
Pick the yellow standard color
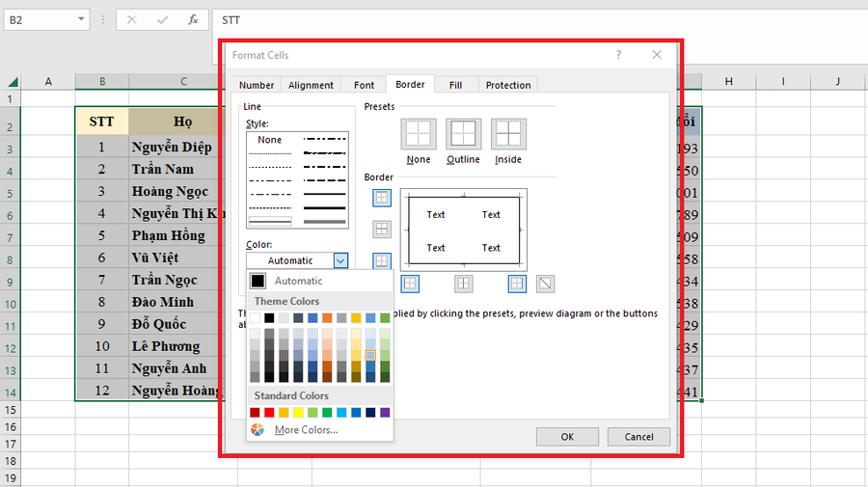tap(298, 413)
